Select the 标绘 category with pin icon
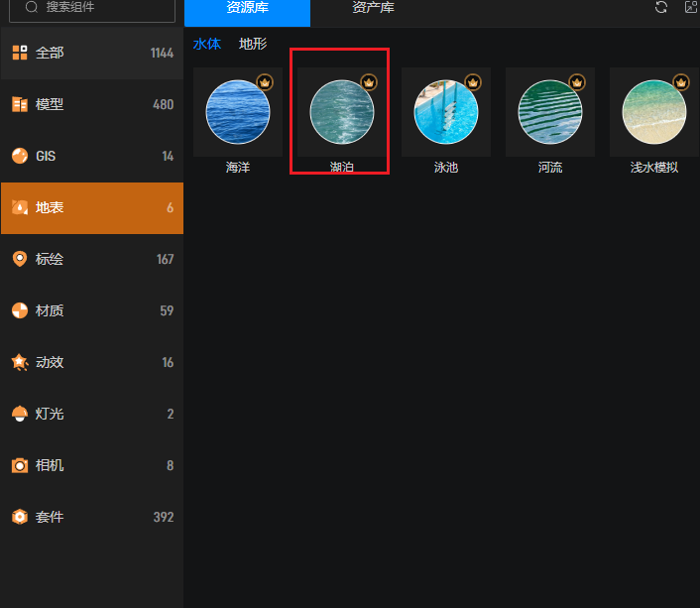The width and height of the screenshot is (700, 608). coord(91,259)
